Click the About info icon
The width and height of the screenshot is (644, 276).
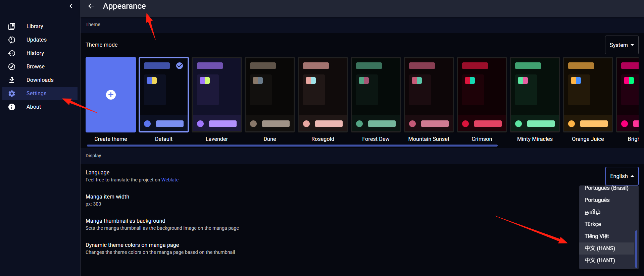click(x=12, y=107)
